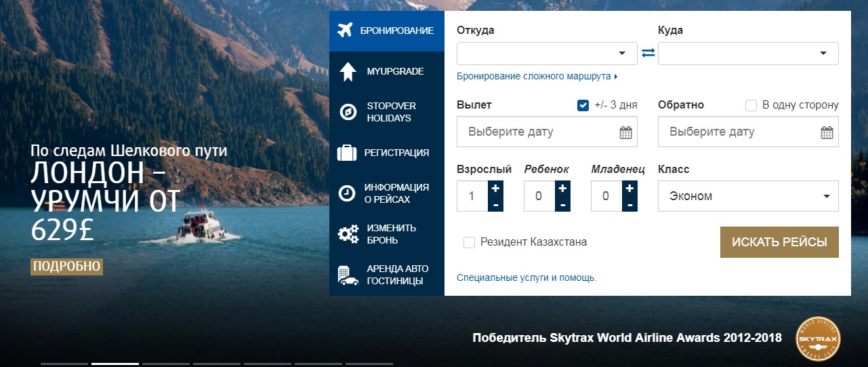
Task: Click the Изменить бронь gears icon
Action: (x=348, y=234)
